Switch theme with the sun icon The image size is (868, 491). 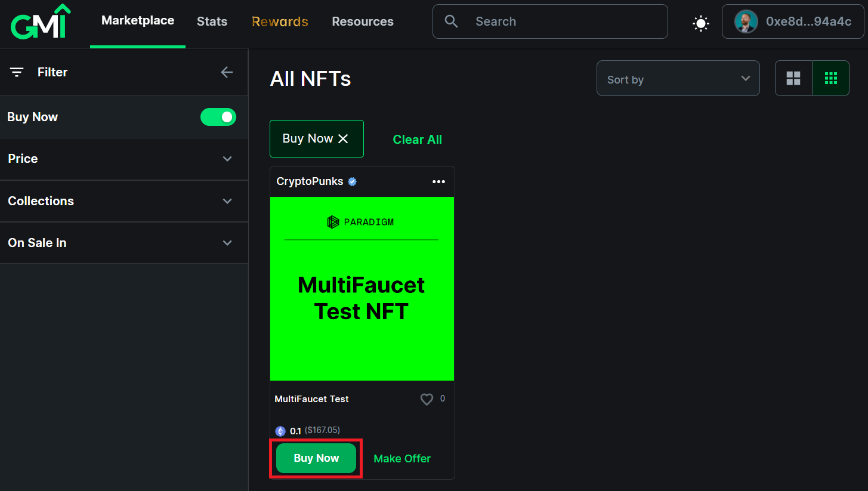click(700, 23)
